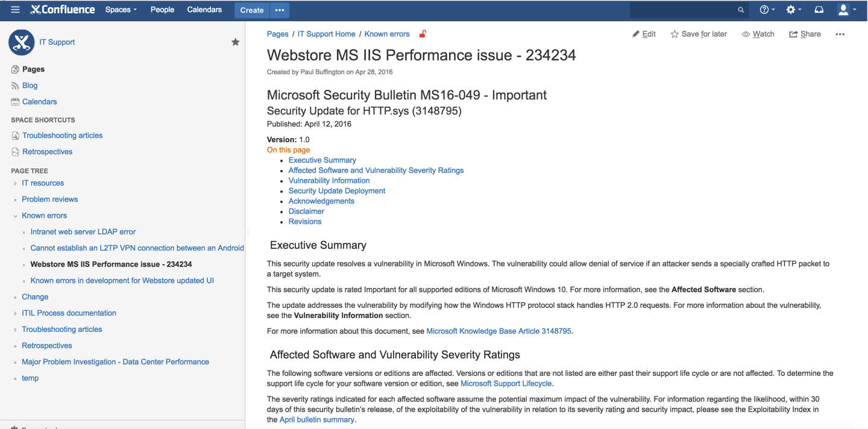Star the IT Support space as favorite
This screenshot has height=429, width=868.
(x=235, y=42)
